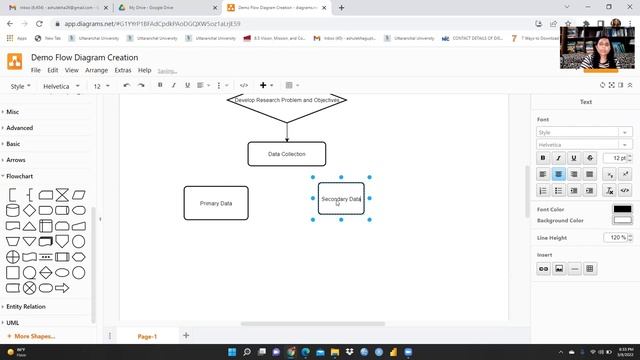Set Center alignment in the Text panel
Image resolution: width=640 pixels, height=360 pixels.
tap(559, 174)
